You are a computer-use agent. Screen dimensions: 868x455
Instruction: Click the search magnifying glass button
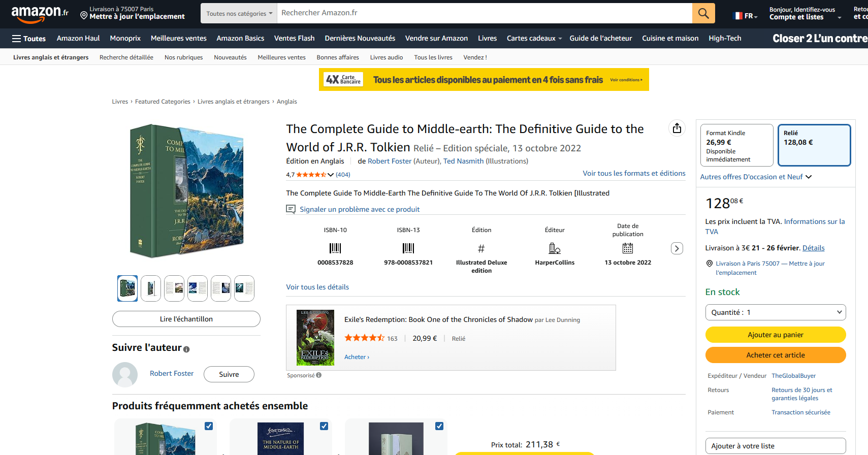pos(703,13)
